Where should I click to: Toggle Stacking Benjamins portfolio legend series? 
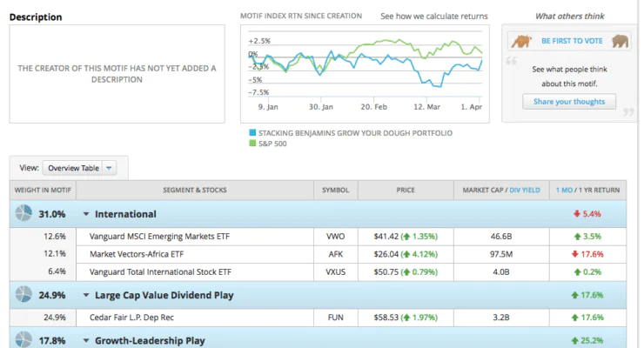click(351, 133)
